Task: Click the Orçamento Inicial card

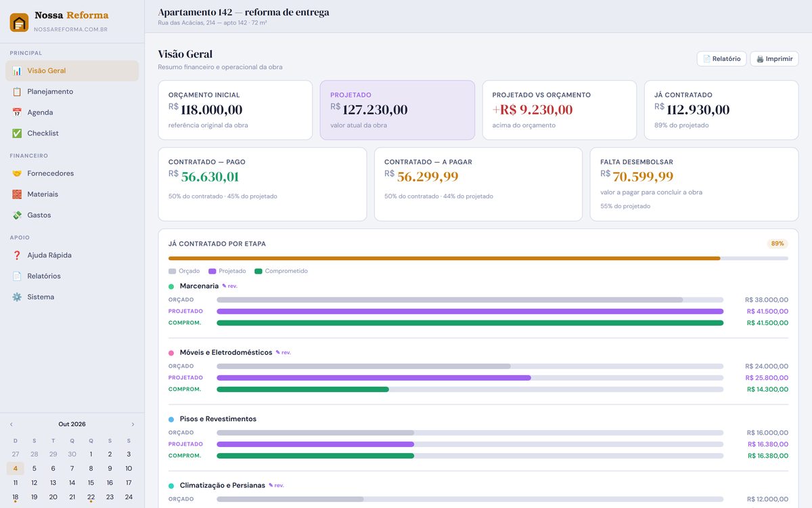Action: coord(235,110)
